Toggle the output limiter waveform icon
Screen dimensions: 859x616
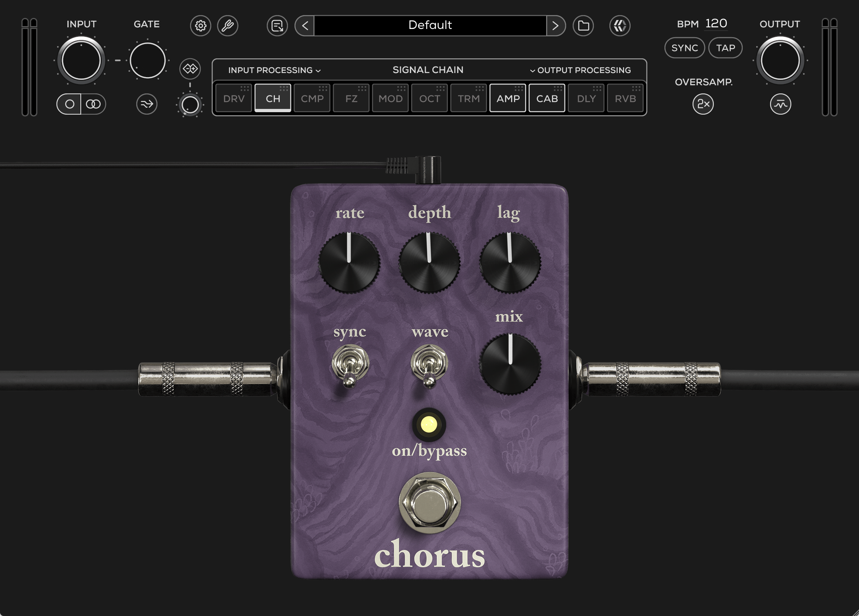click(x=780, y=104)
